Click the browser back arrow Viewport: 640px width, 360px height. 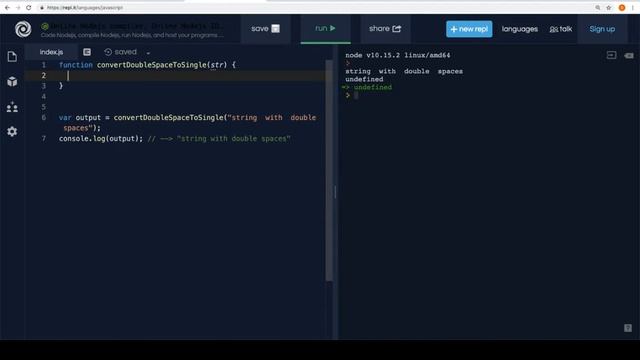click(7, 7)
